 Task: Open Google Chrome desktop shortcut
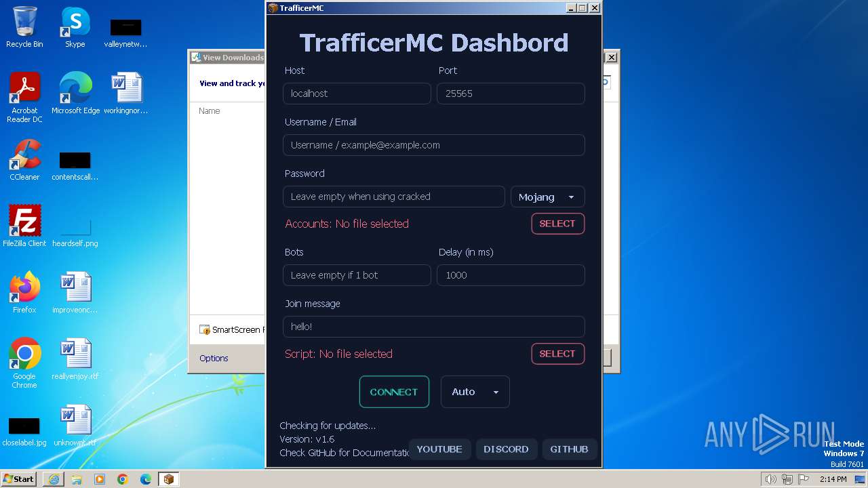(x=24, y=363)
